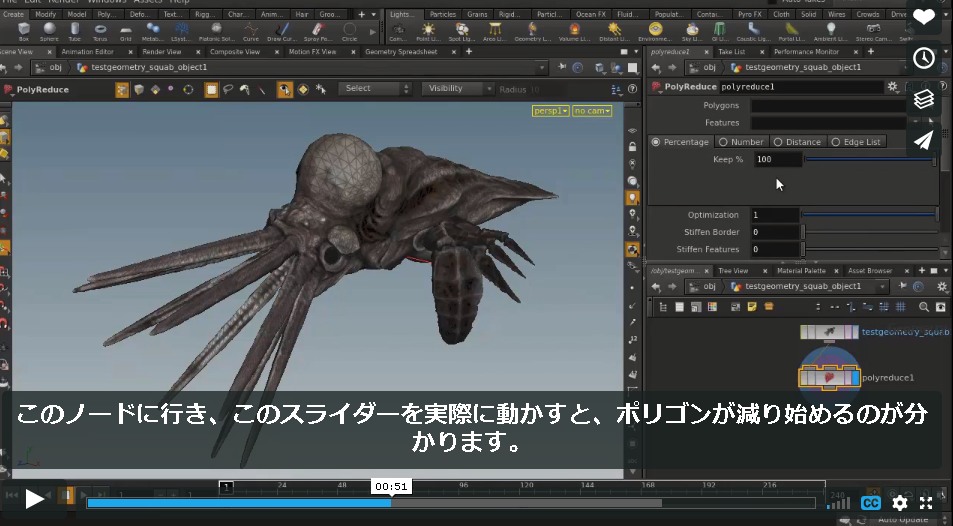Toggle closed captions CC button
953x526 pixels.
tap(870, 503)
